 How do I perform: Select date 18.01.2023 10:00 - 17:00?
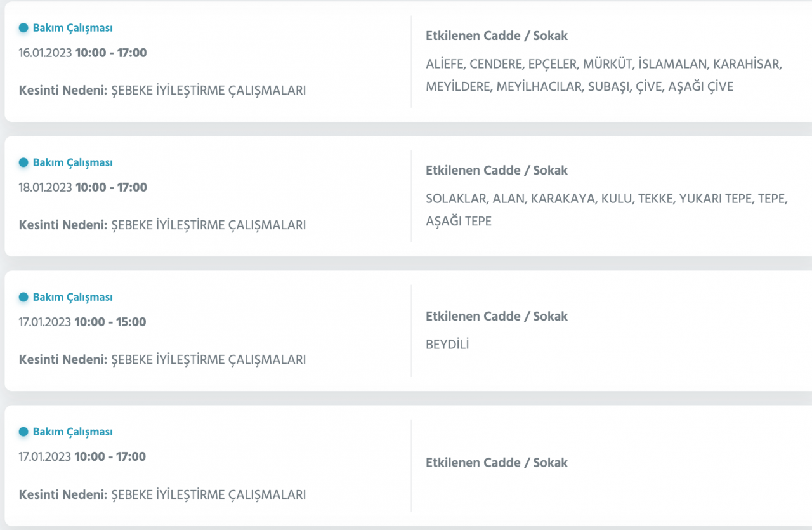(x=82, y=187)
